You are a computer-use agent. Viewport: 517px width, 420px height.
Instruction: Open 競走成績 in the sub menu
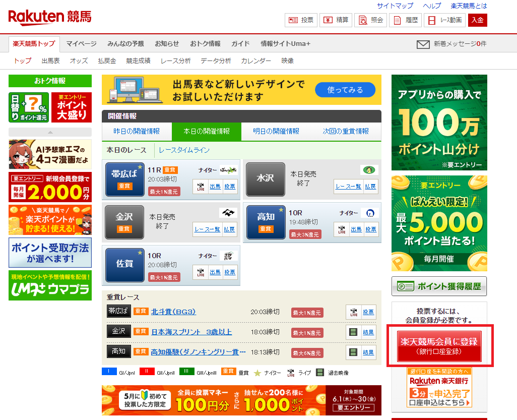138,61
